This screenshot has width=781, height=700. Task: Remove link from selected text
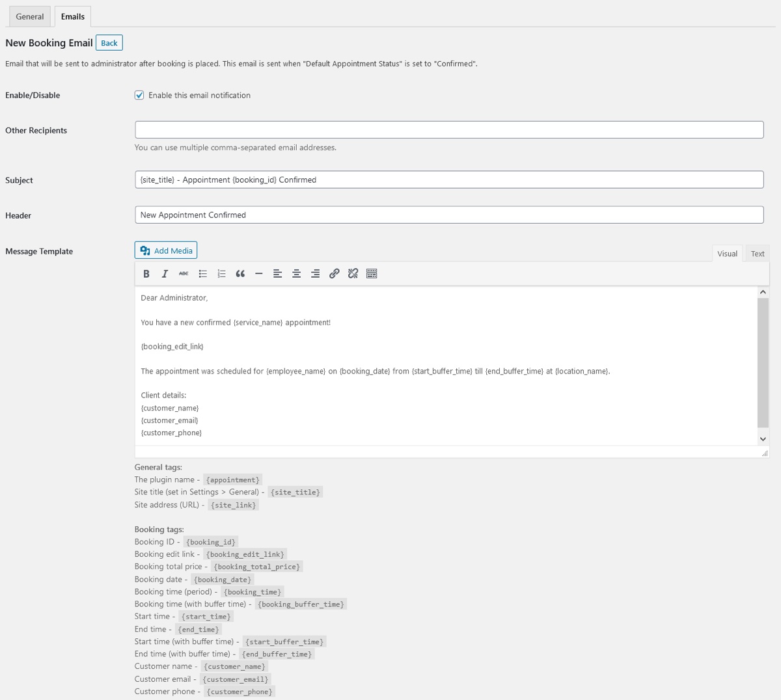tap(353, 274)
